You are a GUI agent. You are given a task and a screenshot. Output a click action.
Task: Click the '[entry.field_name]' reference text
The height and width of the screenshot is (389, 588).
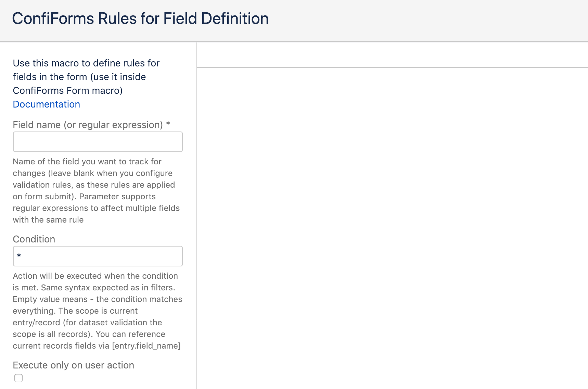point(146,346)
